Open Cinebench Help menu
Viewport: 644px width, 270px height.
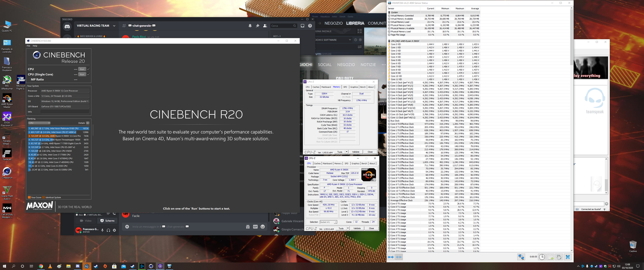(35, 46)
